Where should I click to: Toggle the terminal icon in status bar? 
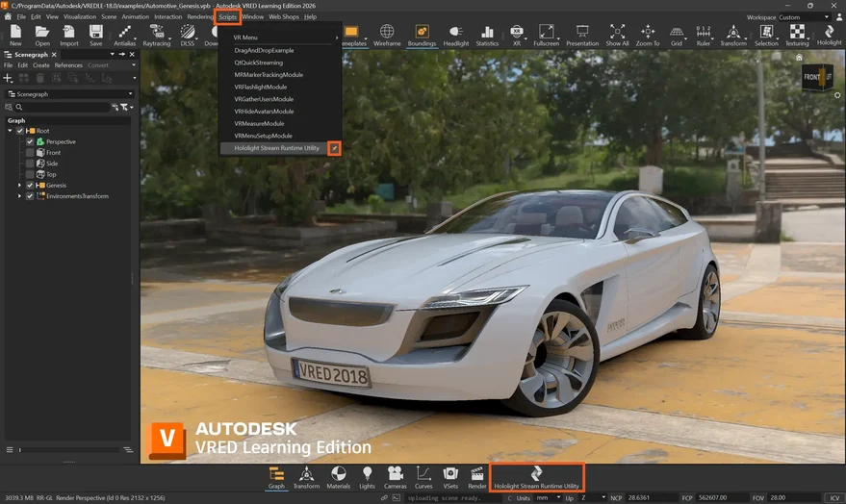pyautogui.click(x=396, y=497)
